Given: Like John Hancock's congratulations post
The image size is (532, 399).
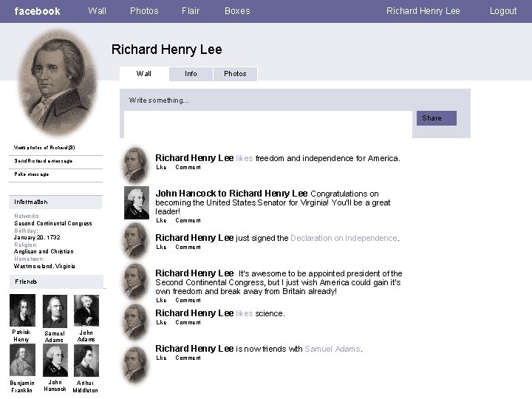Looking at the screenshot, I should [x=161, y=220].
